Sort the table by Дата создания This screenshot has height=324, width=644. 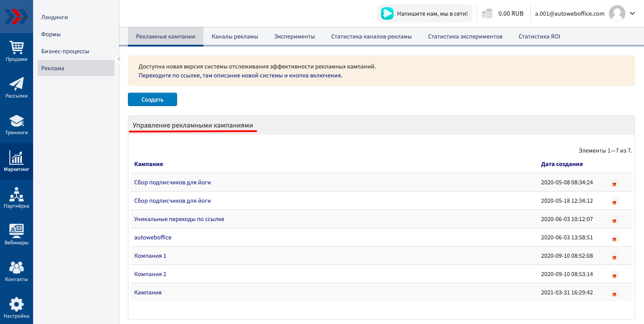[561, 164]
